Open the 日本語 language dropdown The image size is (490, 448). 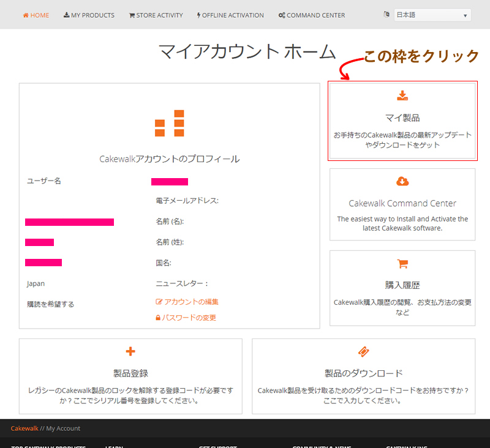coord(432,15)
